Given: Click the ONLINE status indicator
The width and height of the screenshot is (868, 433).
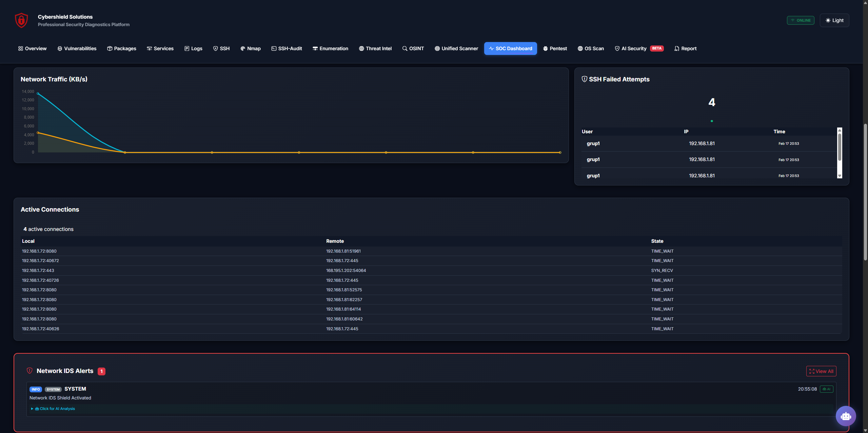Looking at the screenshot, I should [800, 20].
